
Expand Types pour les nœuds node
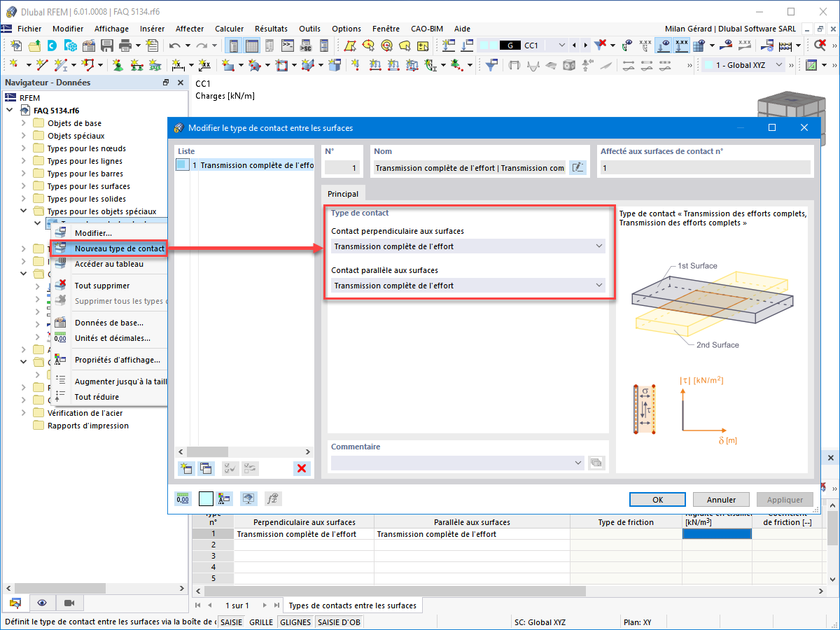(24, 148)
